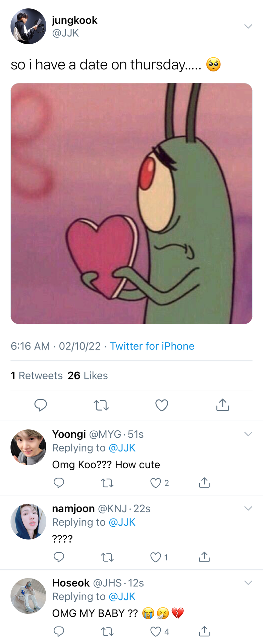The image size is (263, 644).
Task: Open @JJK link in Yoongi's reply
Action: click(122, 448)
